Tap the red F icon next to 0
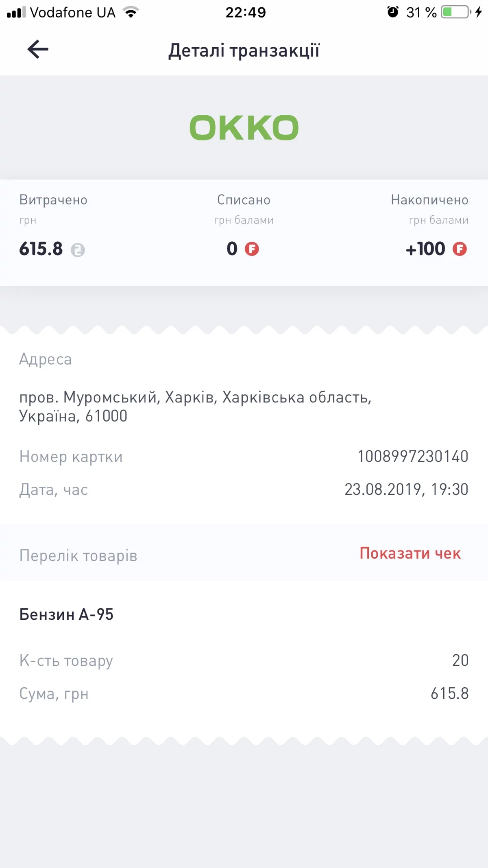This screenshot has height=868, width=488. point(252,249)
